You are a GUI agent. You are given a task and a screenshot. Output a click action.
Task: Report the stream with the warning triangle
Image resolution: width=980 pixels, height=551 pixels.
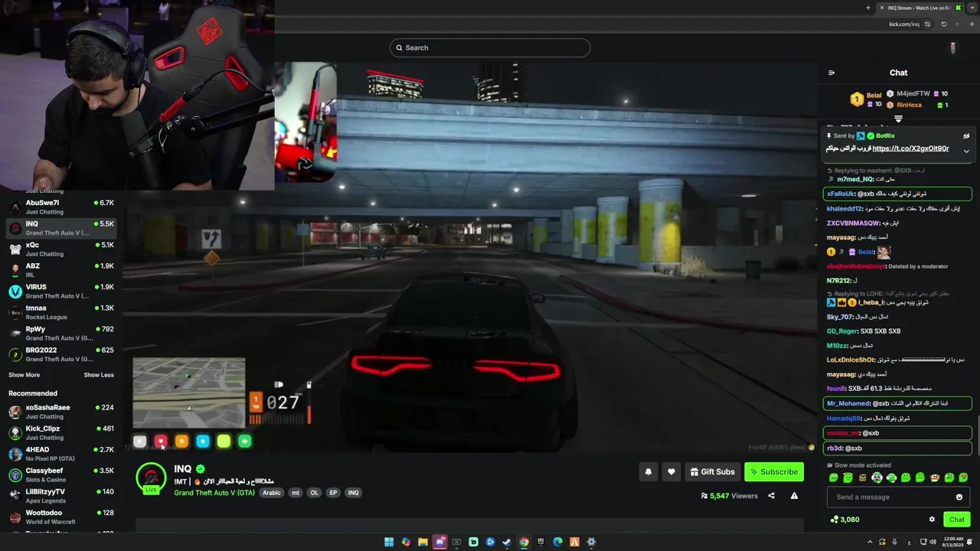(794, 496)
